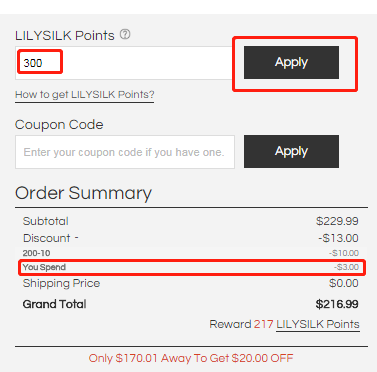Click the Coupon Code section label
The width and height of the screenshot is (377, 372).
click(x=59, y=125)
